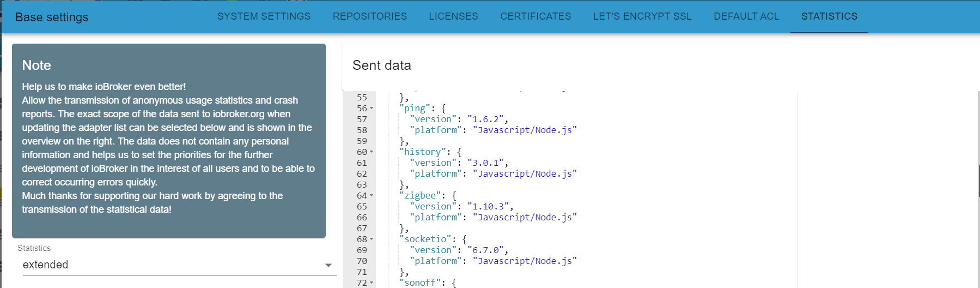
Task: Collapse the "sonoff" block at line 72
Action: [372, 283]
